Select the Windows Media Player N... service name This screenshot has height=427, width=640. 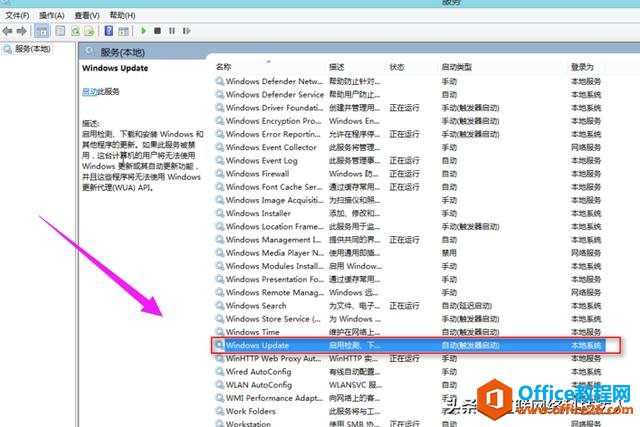coord(275,253)
